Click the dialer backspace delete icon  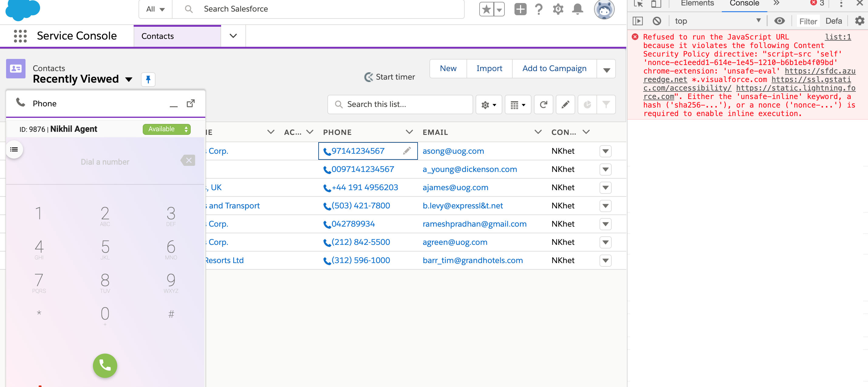coord(188,160)
